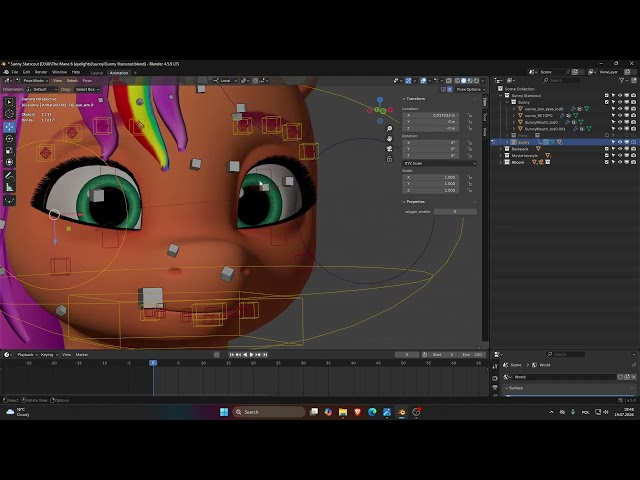
Task: Open the Pose menu in viewport header
Action: (87, 81)
